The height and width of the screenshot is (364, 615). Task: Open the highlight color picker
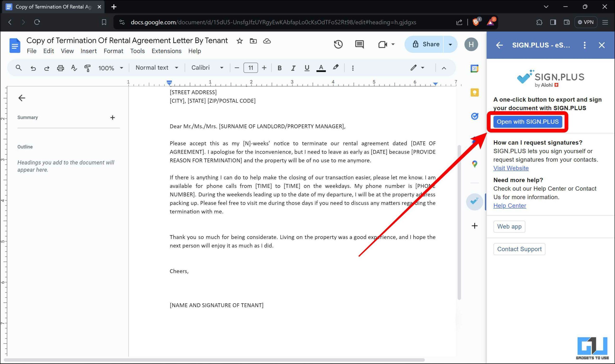[x=335, y=67]
